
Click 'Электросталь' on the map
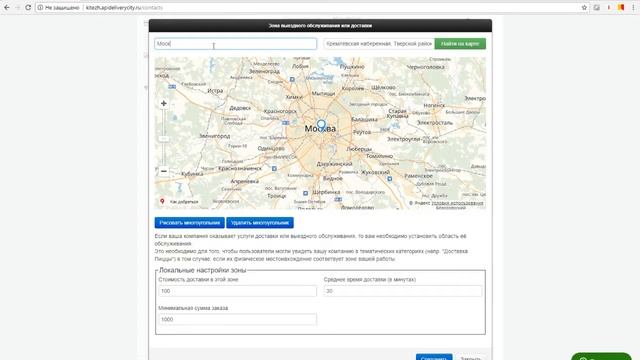pos(435,123)
